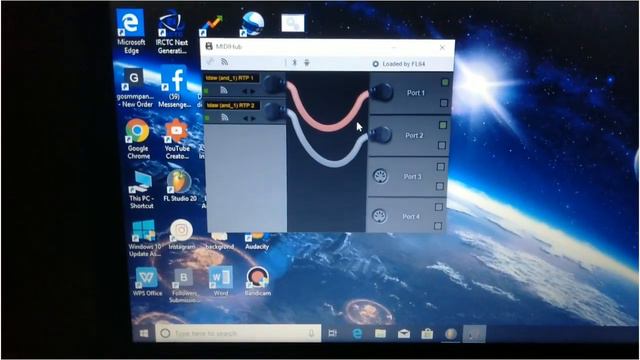Click the network icon under RTP 1 device
This screenshot has height=360, width=640.
tap(224, 90)
